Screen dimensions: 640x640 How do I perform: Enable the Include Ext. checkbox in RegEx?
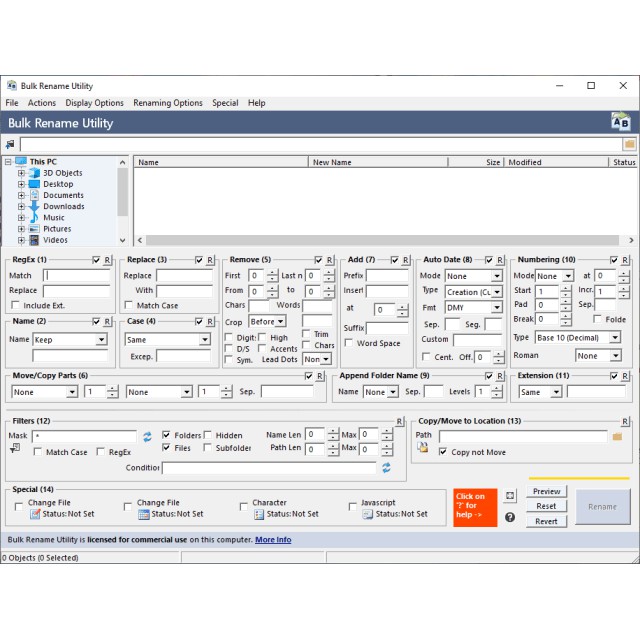pos(16,305)
